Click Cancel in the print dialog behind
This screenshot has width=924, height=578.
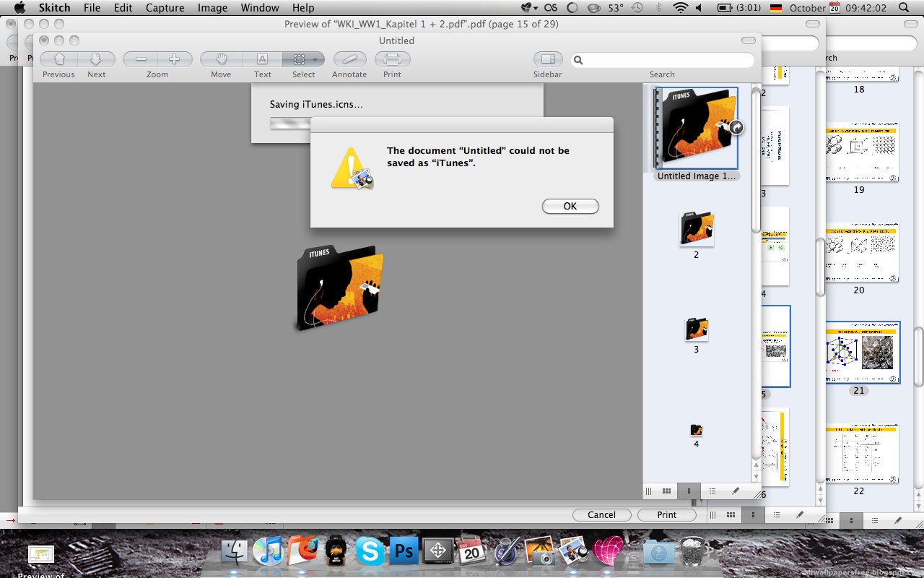click(x=601, y=515)
